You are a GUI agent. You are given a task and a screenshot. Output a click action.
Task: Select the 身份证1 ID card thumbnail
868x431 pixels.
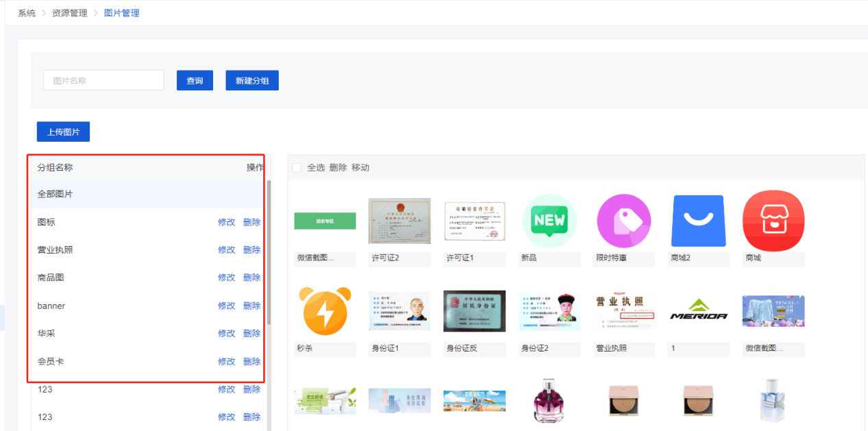[400, 310]
